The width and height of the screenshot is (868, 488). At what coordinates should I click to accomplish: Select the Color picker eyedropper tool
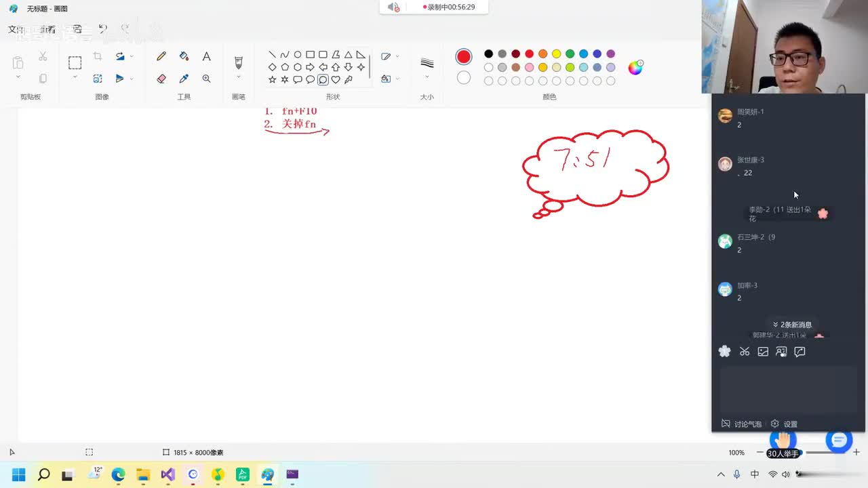(x=184, y=79)
